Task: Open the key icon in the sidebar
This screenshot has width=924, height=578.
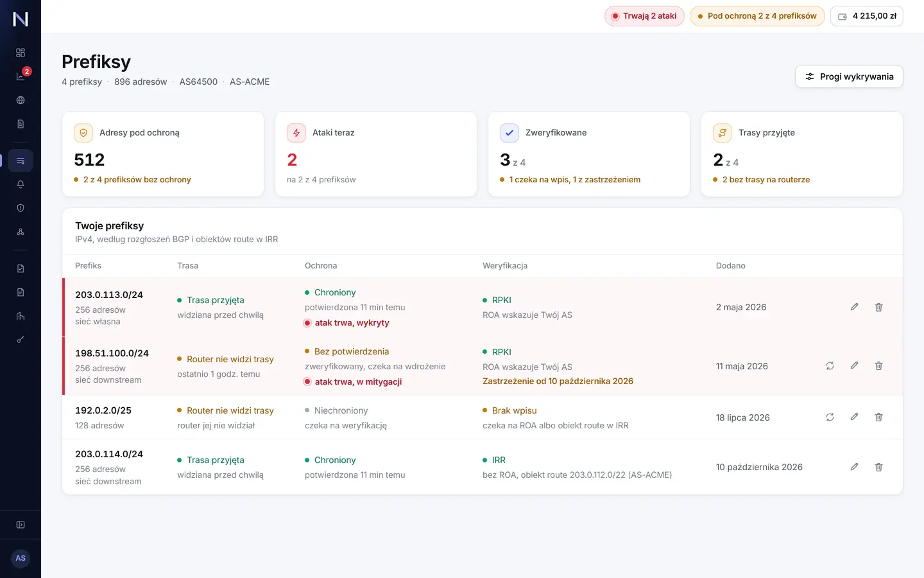Action: coord(21,340)
